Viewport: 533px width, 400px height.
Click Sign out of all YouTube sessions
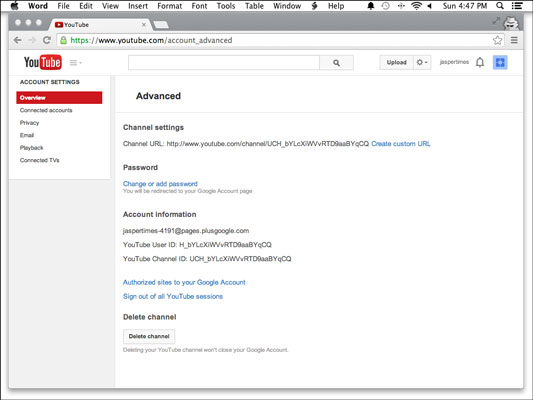point(173,296)
